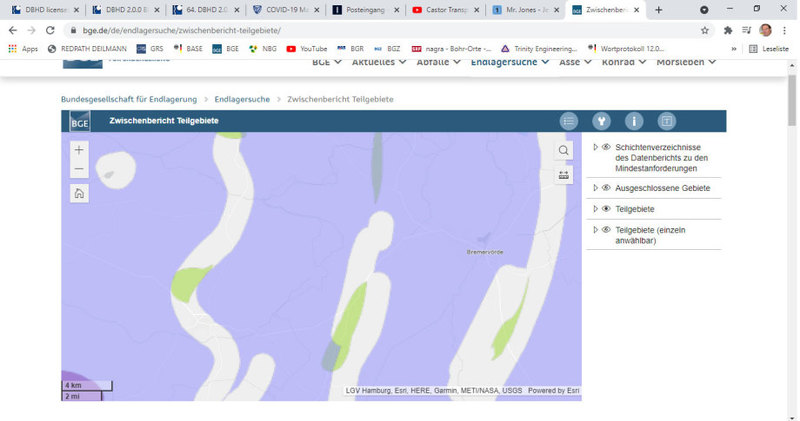Reset map to home extent

tap(79, 194)
